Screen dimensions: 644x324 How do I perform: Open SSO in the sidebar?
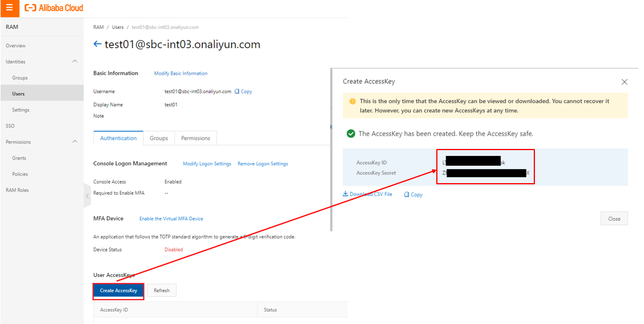(10, 126)
